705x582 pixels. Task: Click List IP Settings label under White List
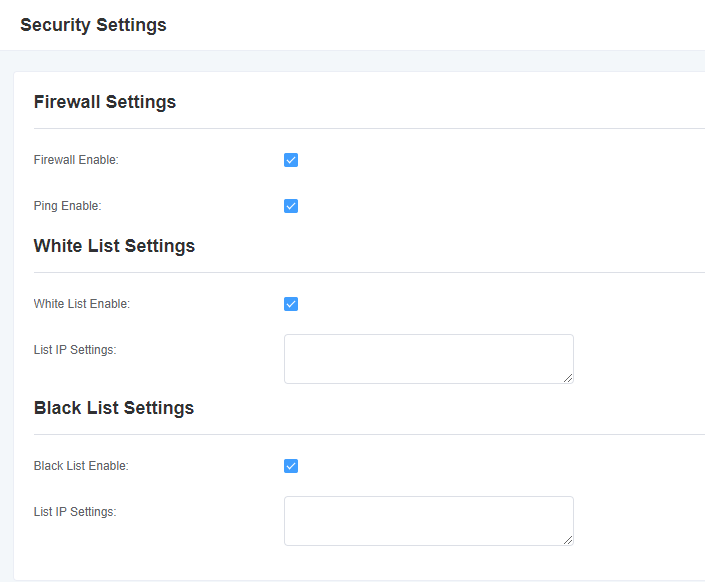click(x=75, y=350)
